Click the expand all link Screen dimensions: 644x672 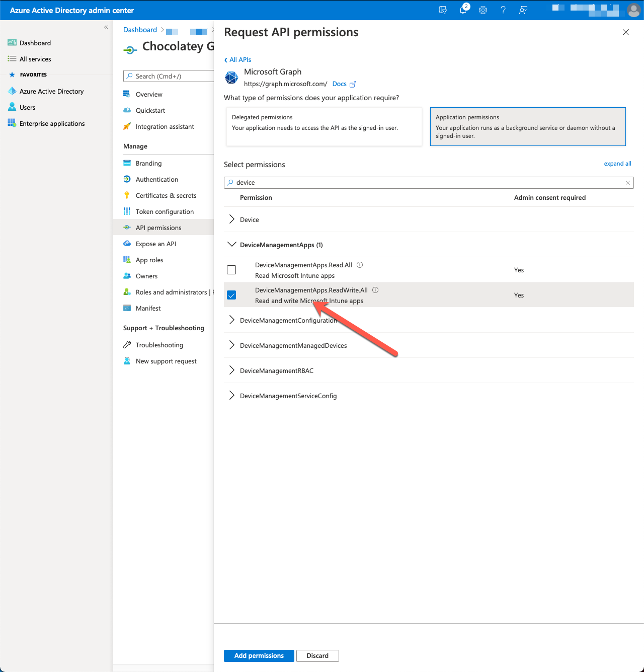[x=617, y=164]
